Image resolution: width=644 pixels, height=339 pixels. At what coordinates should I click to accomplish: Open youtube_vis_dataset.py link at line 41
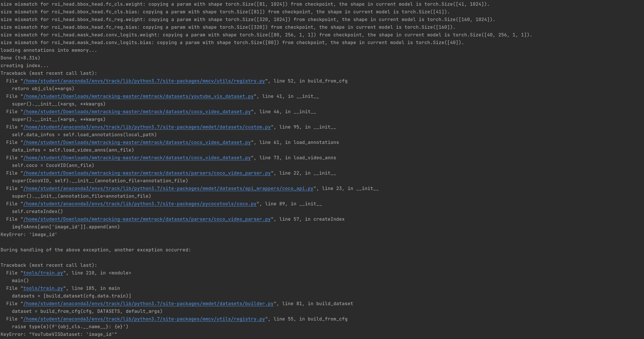[138, 96]
